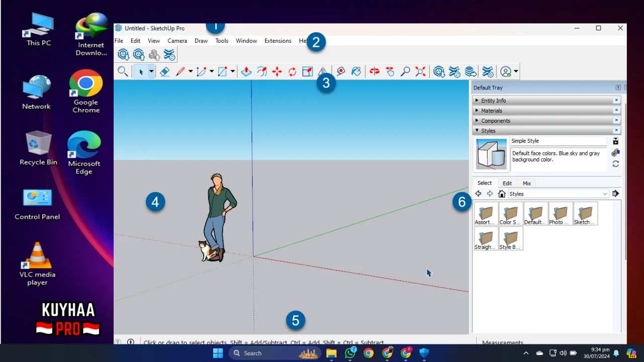Click the styles browser forward arrow
The image size is (644, 362).
(490, 194)
